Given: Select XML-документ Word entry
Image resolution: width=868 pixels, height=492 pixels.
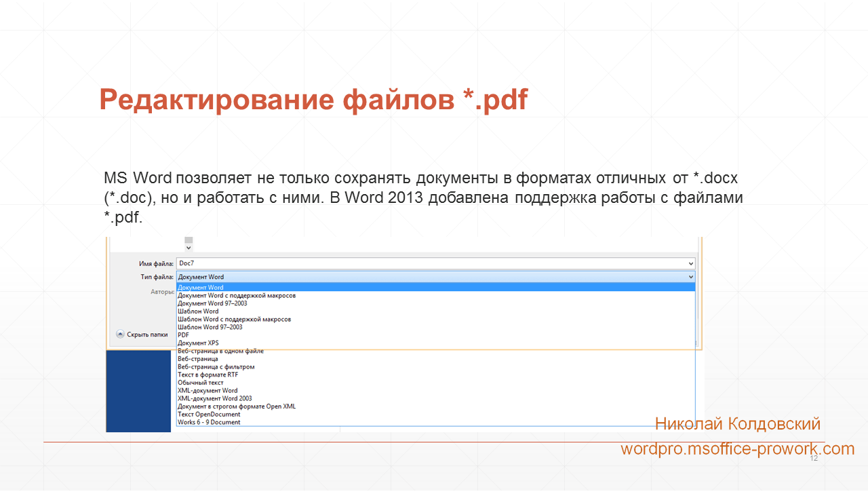Looking at the screenshot, I should [x=208, y=390].
